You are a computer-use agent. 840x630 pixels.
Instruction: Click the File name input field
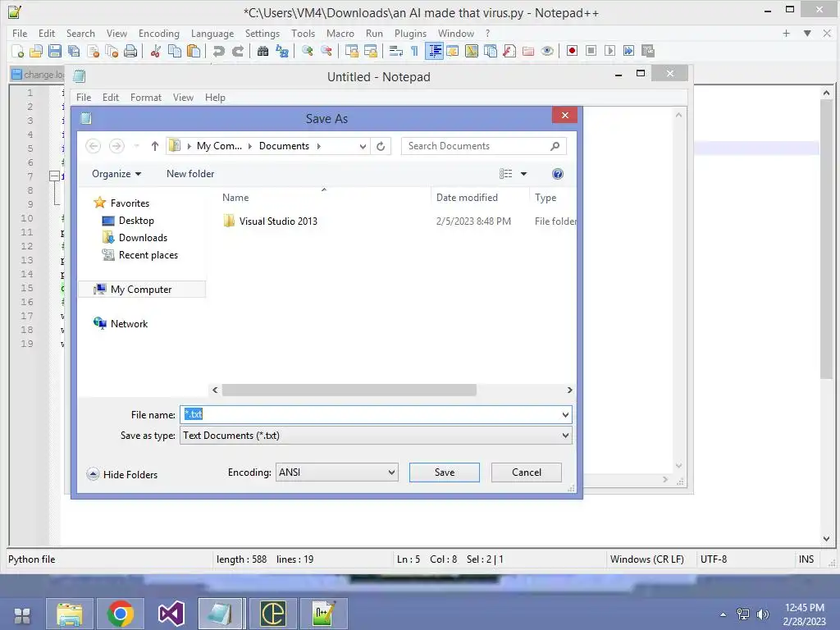tap(376, 414)
